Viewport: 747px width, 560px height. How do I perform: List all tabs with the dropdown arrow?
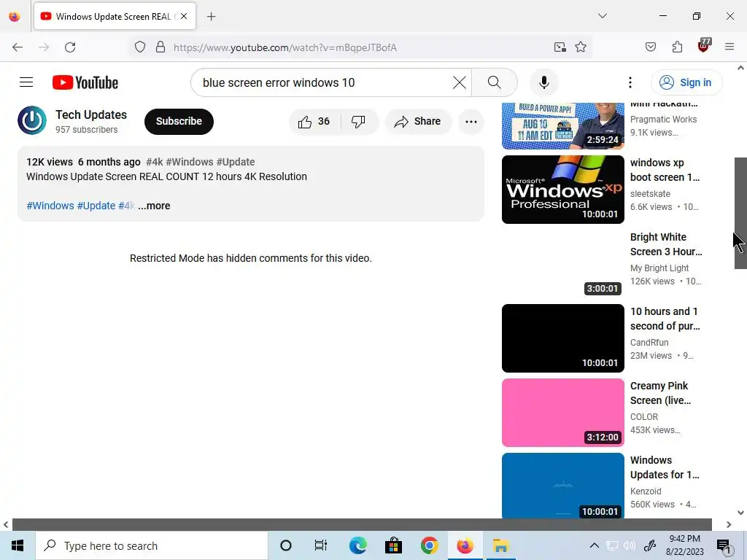click(x=602, y=16)
